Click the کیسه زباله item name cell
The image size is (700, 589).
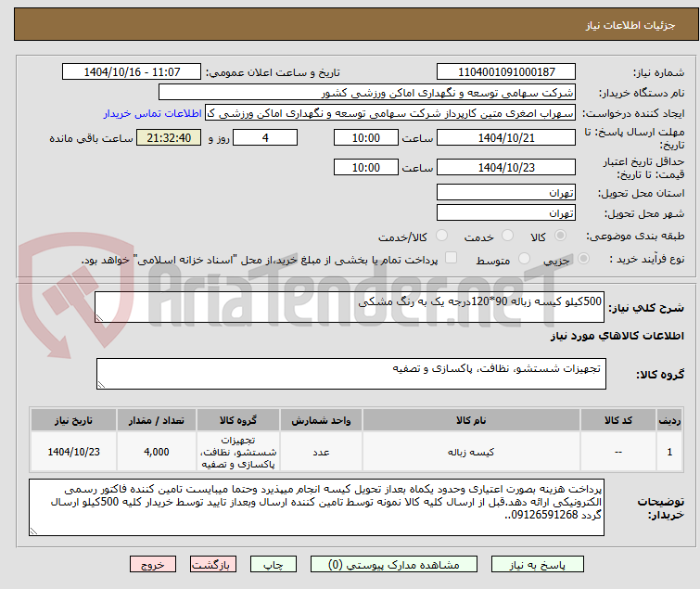(471, 452)
